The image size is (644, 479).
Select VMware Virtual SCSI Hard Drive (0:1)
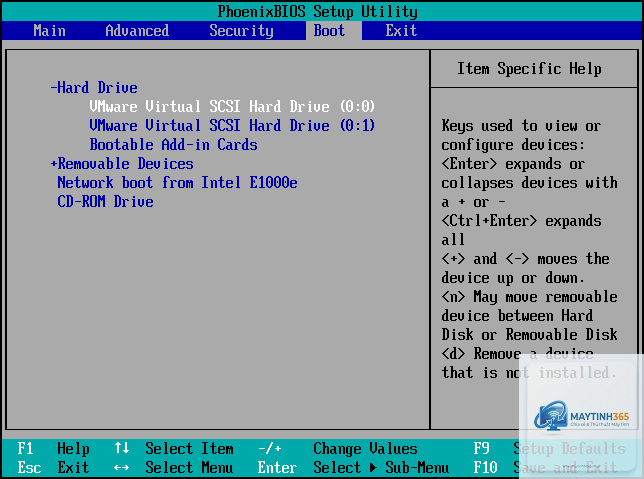point(232,126)
